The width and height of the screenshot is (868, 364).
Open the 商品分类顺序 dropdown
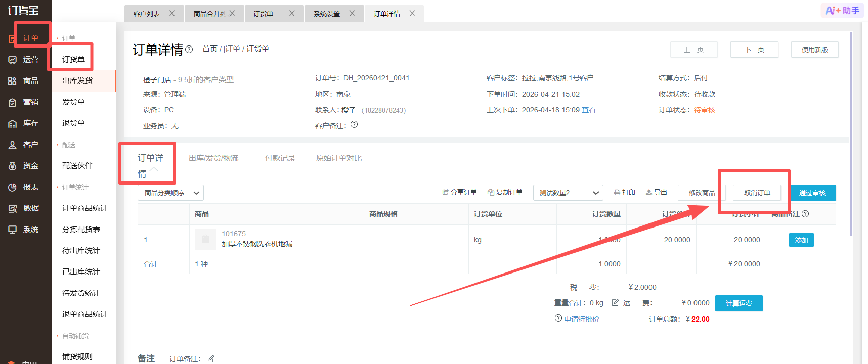click(170, 193)
